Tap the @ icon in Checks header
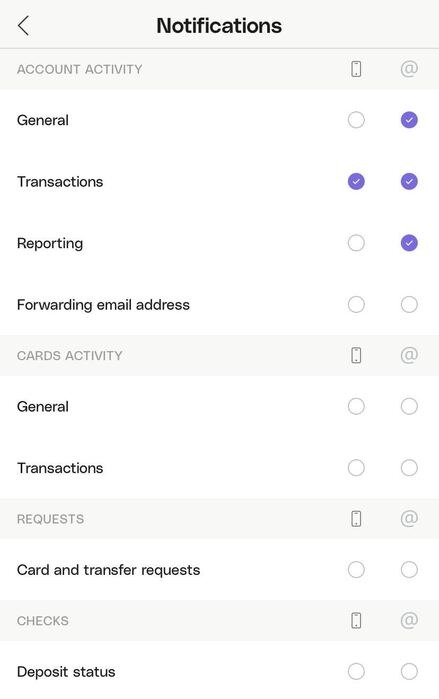The image size is (439, 699). [409, 620]
